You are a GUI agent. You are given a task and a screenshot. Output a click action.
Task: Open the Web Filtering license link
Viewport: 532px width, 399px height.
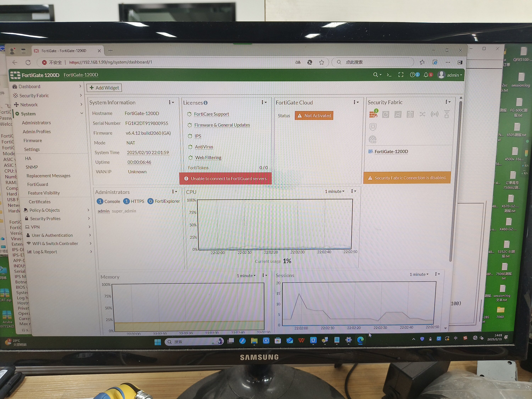click(x=208, y=158)
